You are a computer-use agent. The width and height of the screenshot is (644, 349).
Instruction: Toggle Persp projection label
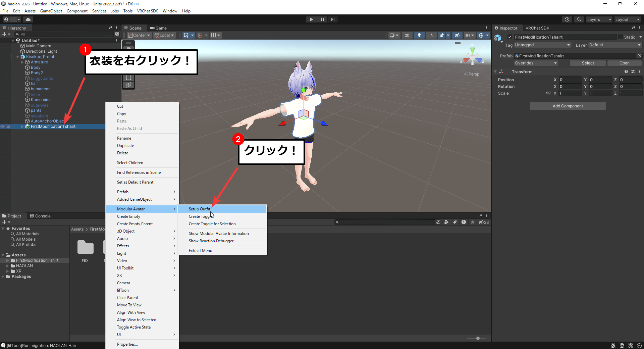point(472,74)
